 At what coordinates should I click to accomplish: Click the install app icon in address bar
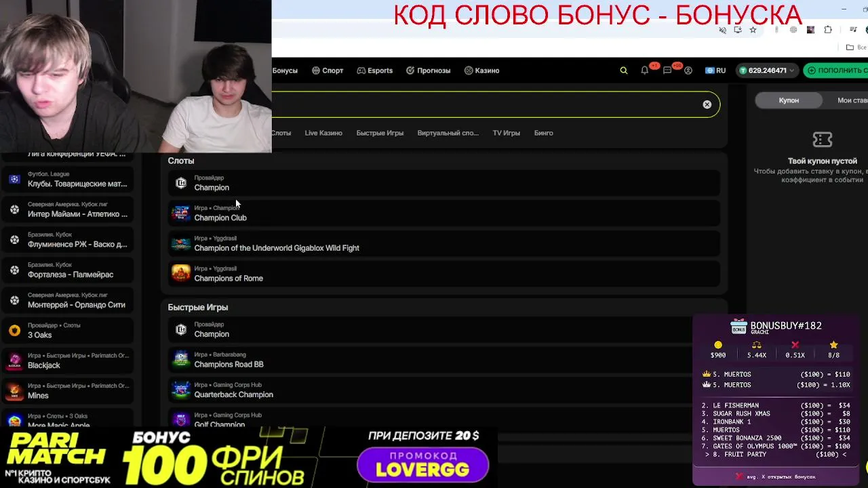738,30
